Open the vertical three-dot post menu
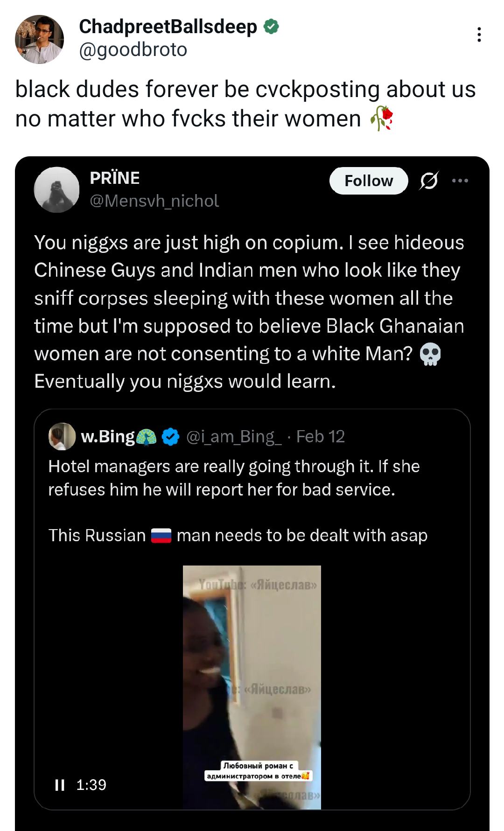This screenshot has width=504, height=831. pos(479,35)
